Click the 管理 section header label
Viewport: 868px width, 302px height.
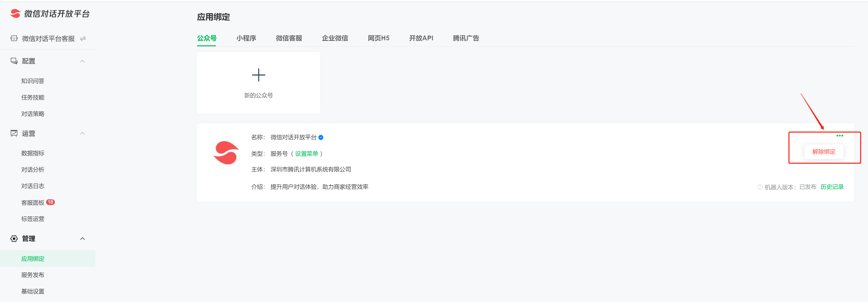point(29,239)
